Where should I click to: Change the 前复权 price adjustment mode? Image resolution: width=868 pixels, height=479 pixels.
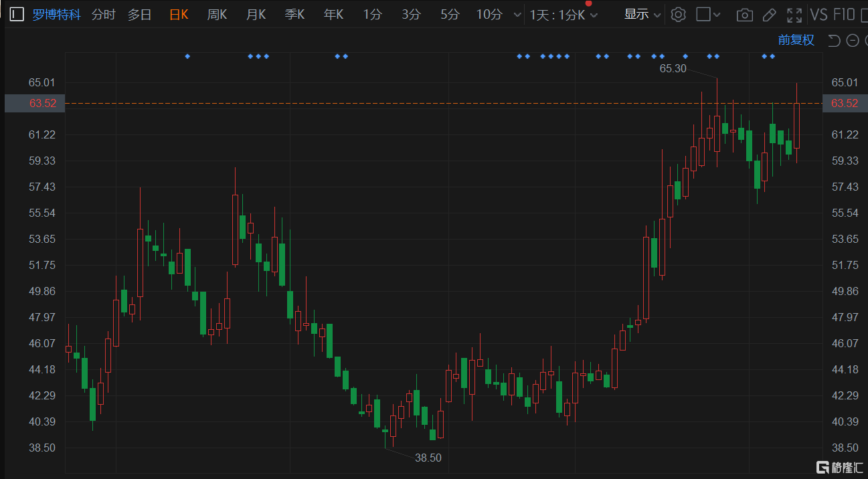point(796,40)
